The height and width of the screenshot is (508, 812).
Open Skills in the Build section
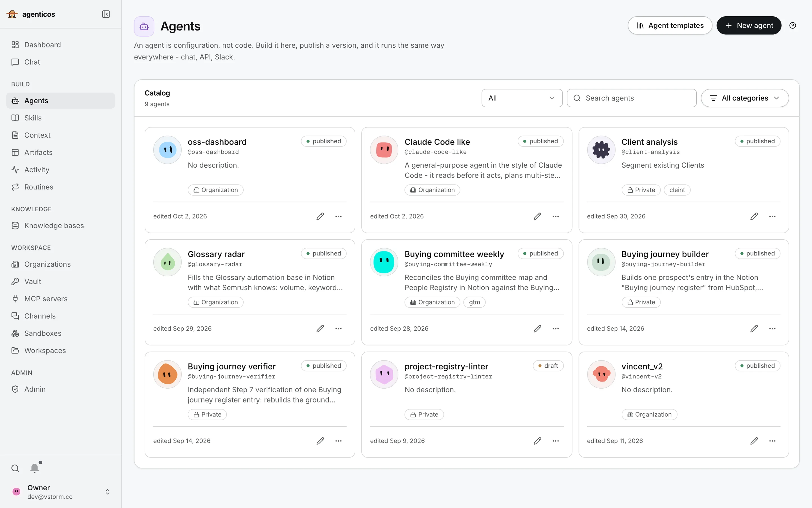pos(61,118)
